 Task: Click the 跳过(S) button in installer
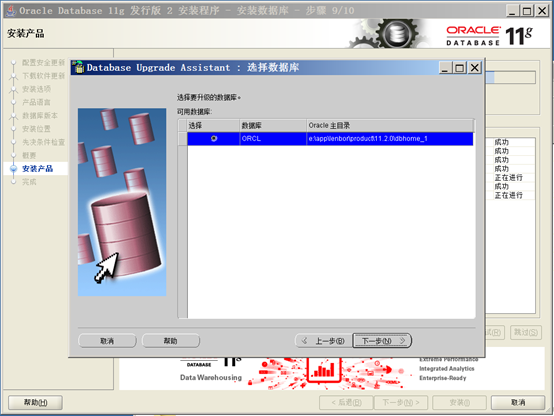(526, 332)
